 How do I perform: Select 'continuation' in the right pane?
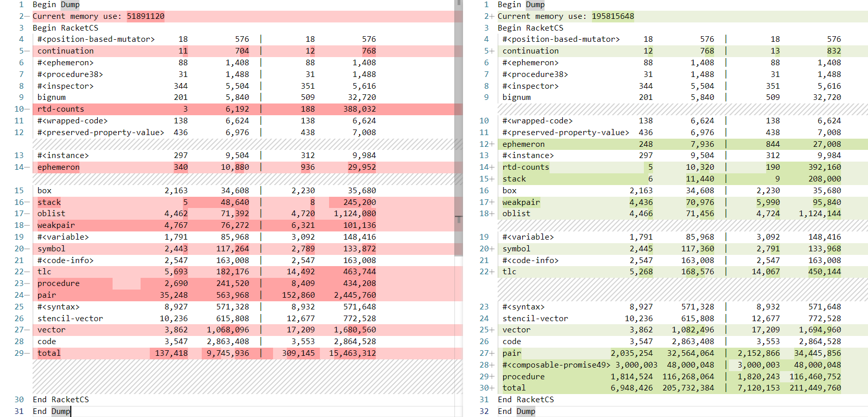pos(531,51)
